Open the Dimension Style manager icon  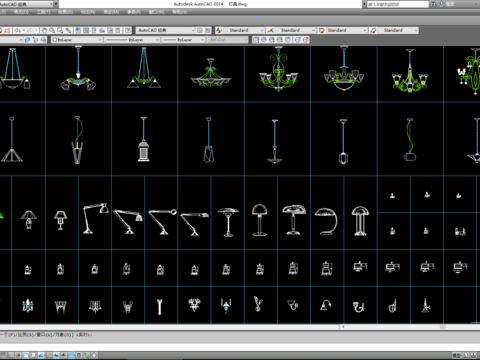(x=271, y=30)
